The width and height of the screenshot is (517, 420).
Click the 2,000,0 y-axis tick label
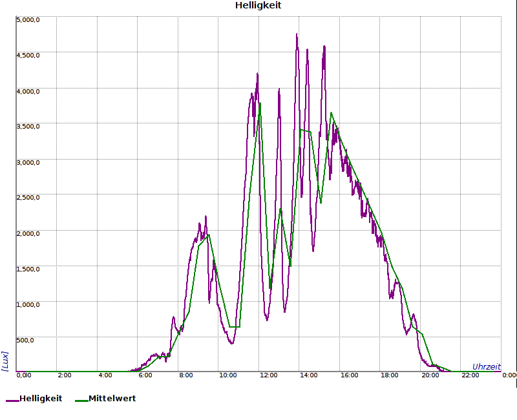[x=28, y=234]
